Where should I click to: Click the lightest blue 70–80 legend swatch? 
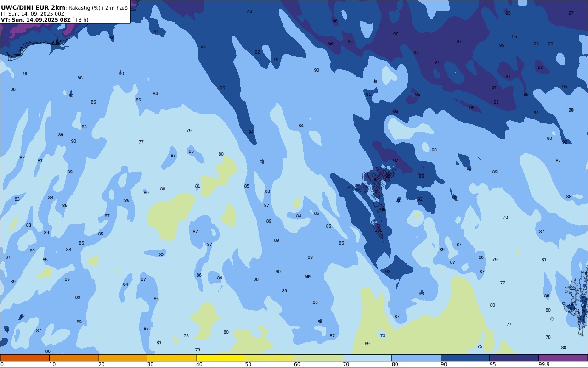367,357
